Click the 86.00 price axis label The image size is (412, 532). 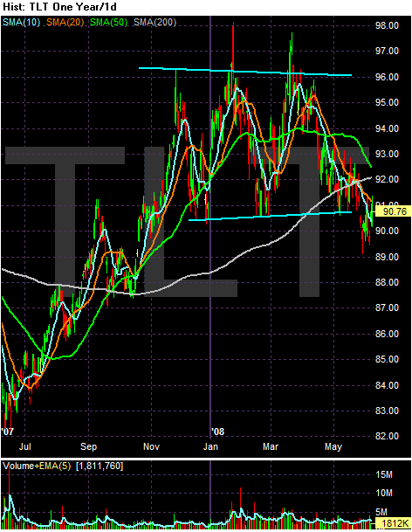(387, 334)
